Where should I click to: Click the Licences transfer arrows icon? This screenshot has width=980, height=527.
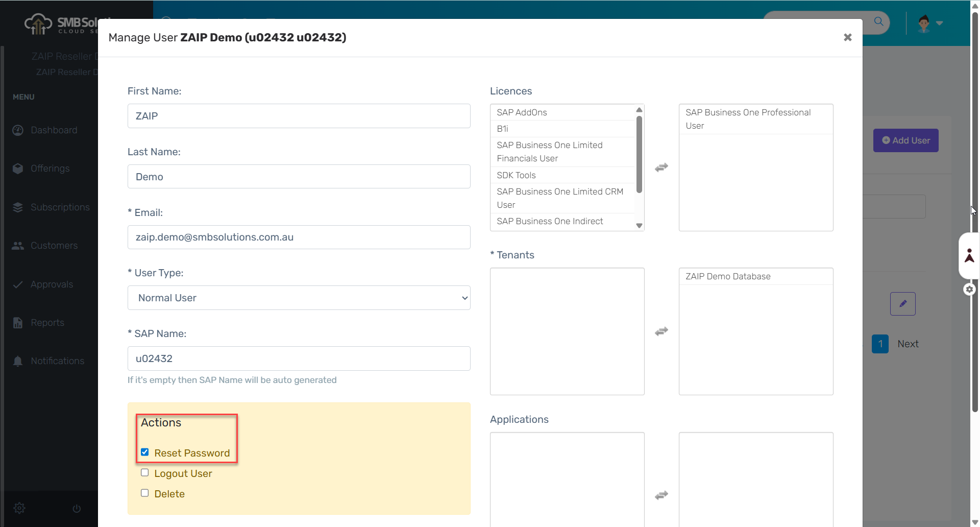(x=661, y=167)
